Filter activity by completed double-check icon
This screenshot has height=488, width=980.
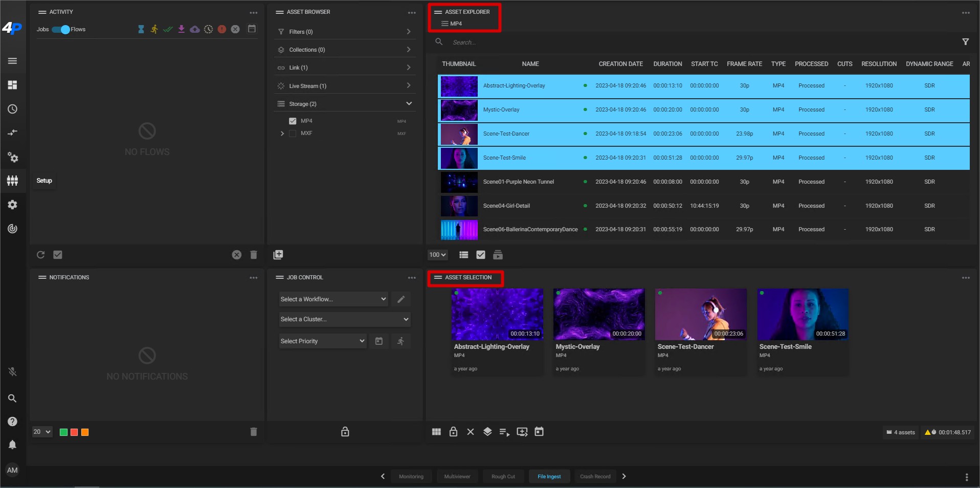tap(168, 29)
